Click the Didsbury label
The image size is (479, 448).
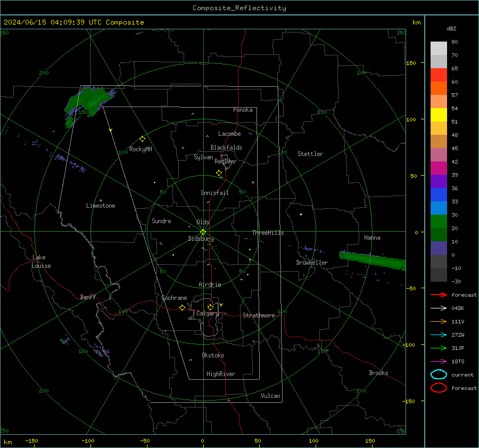[x=201, y=239]
